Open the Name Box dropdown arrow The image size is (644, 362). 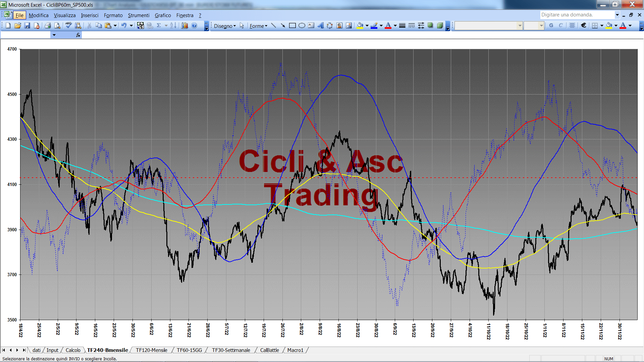tap(54, 35)
